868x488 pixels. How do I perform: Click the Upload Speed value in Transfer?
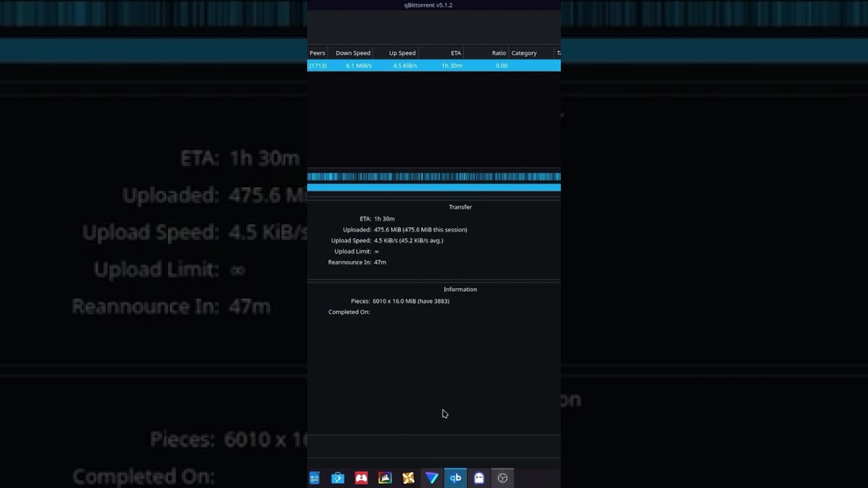coord(408,241)
